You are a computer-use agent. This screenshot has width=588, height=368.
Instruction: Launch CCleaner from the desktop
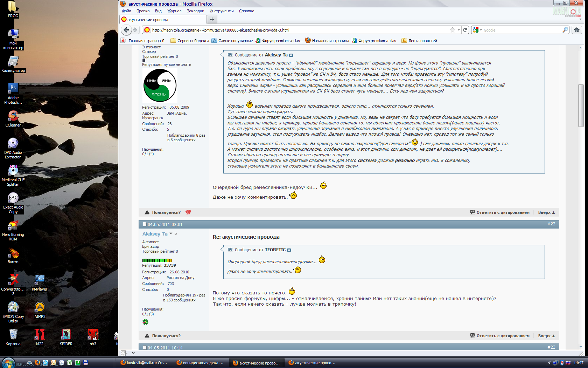[x=13, y=118]
